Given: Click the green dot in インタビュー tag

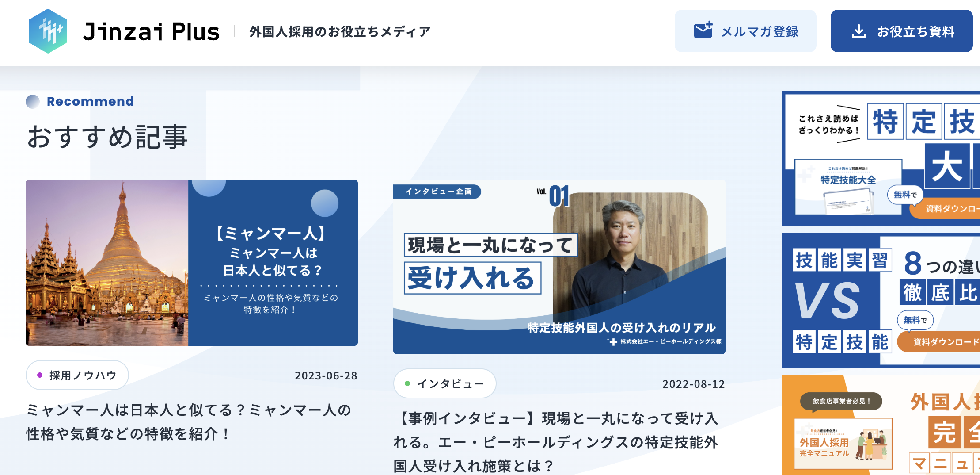Looking at the screenshot, I should click(407, 383).
